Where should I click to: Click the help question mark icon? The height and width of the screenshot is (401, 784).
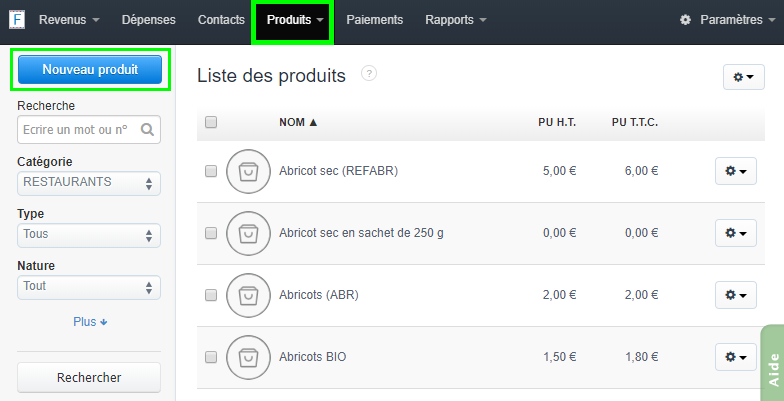(369, 73)
